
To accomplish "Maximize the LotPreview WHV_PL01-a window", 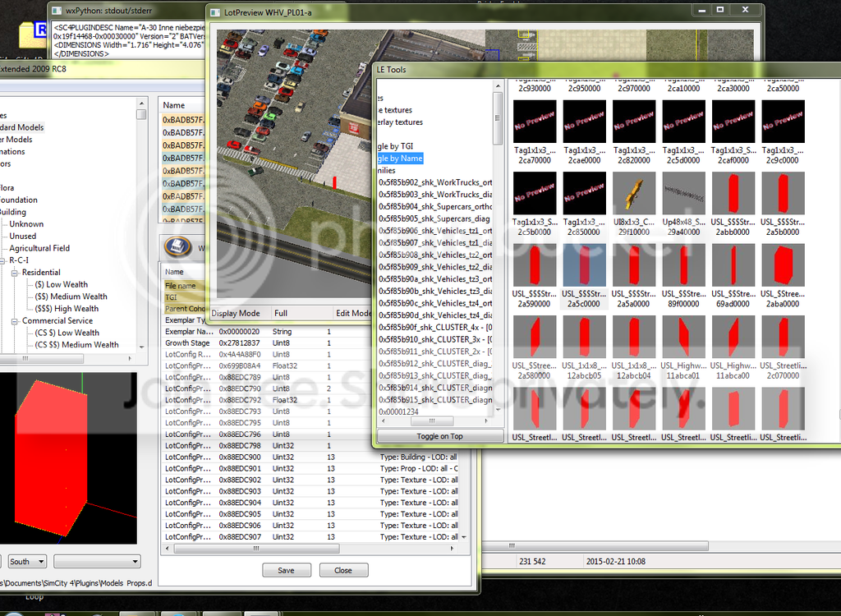I will coord(720,10).
